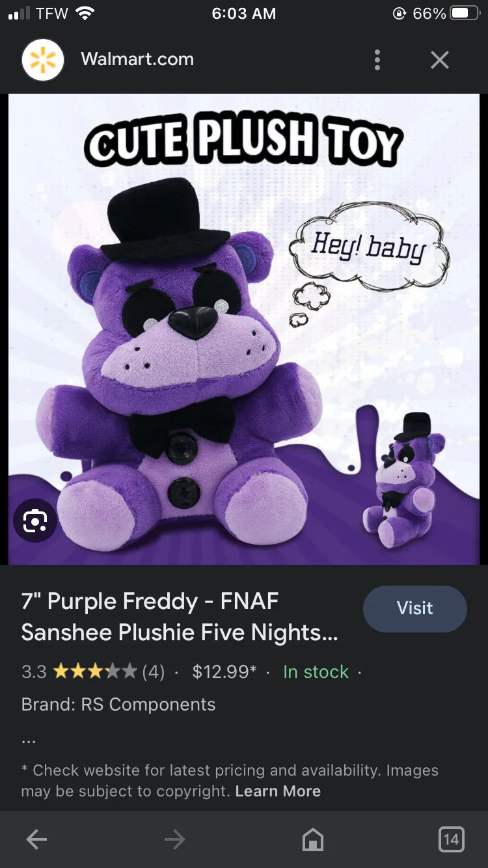Tap the home icon in bottom bar
The height and width of the screenshot is (868, 488).
click(313, 839)
